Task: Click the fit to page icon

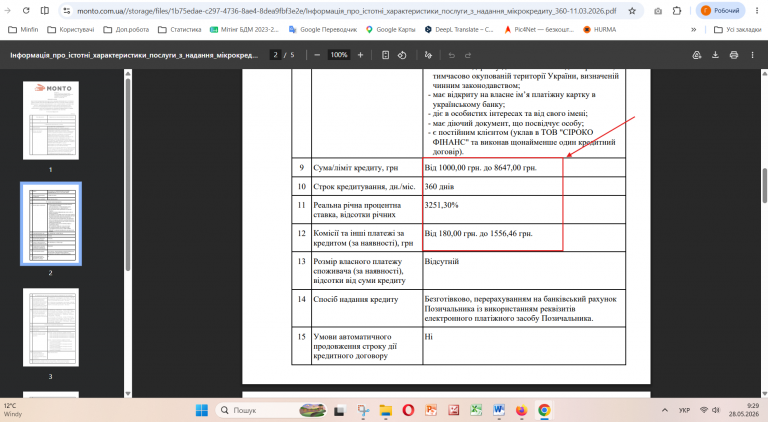Action: coord(385,55)
